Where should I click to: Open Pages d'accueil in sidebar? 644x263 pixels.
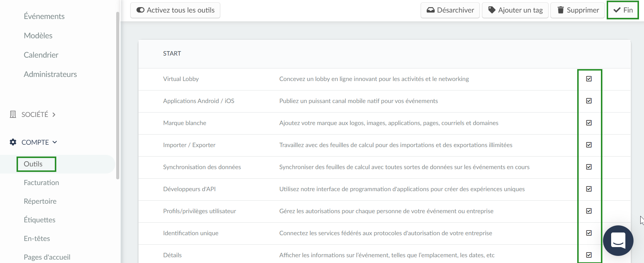coord(47,257)
